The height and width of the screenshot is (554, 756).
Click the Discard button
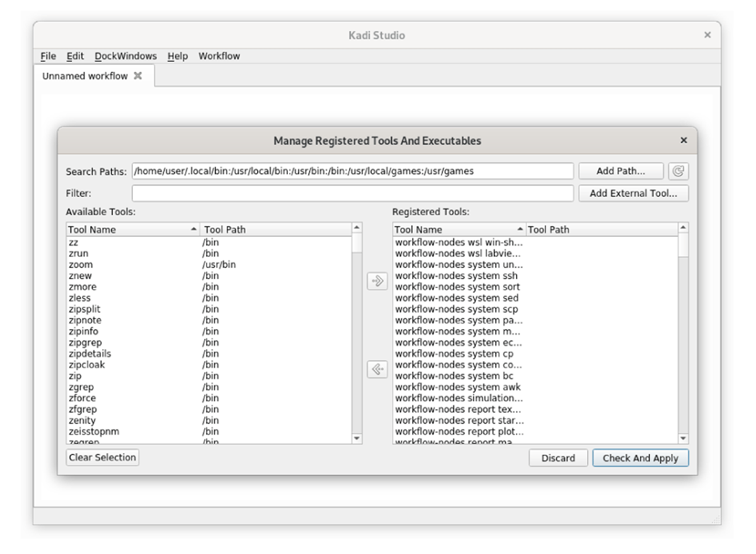click(x=558, y=458)
